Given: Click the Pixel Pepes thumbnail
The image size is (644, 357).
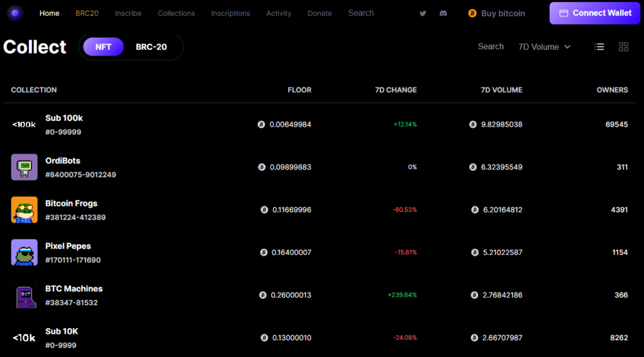Looking at the screenshot, I should [x=25, y=252].
